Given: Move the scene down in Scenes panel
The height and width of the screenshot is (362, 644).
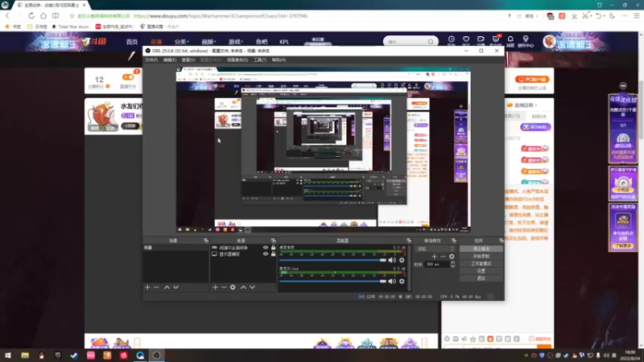Looking at the screenshot, I should tap(175, 287).
